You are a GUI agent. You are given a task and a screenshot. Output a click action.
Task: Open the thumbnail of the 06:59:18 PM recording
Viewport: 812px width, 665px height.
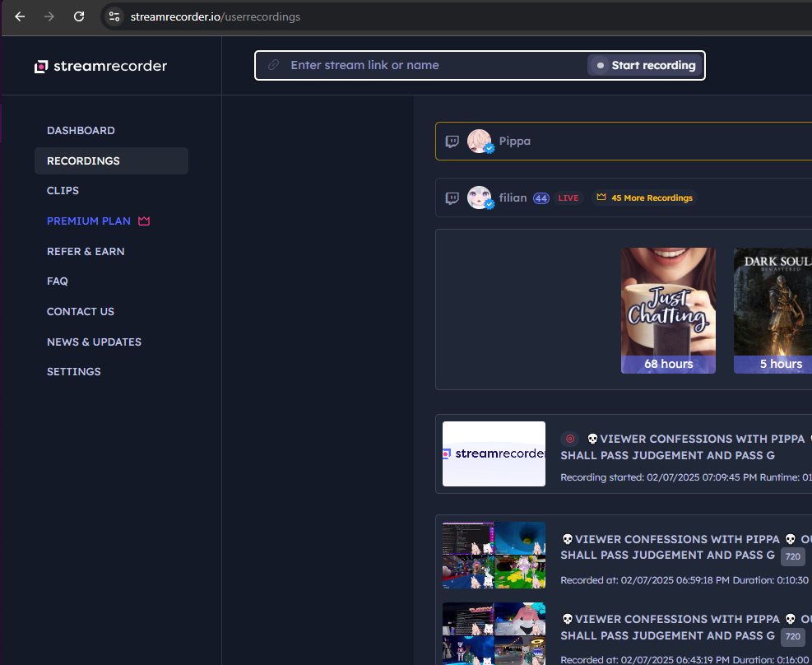[494, 555]
